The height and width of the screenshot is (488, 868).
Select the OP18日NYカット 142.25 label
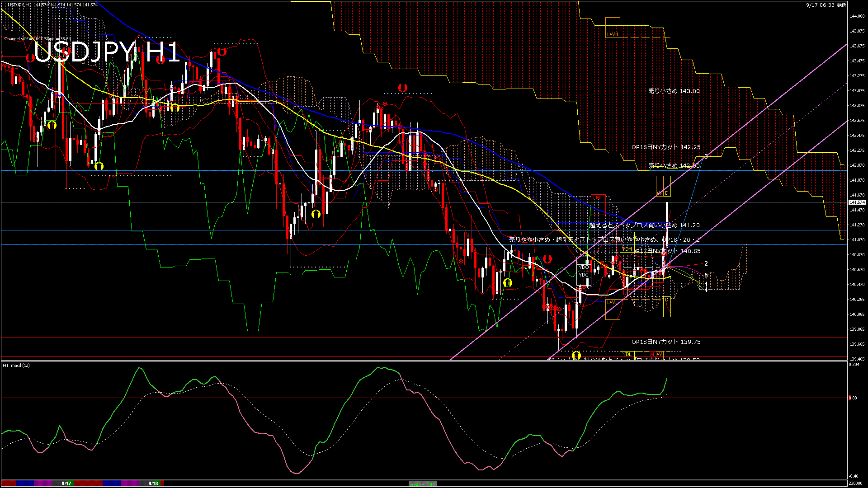pos(666,147)
